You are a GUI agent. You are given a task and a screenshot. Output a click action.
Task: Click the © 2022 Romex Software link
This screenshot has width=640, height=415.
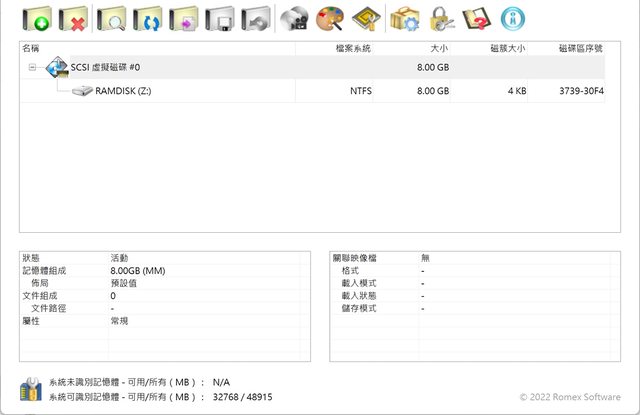569,397
